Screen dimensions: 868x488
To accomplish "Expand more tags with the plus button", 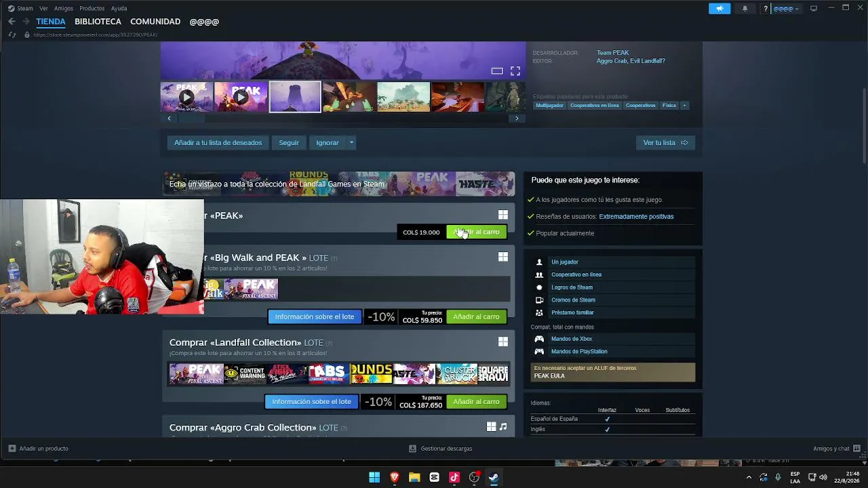I will (684, 106).
